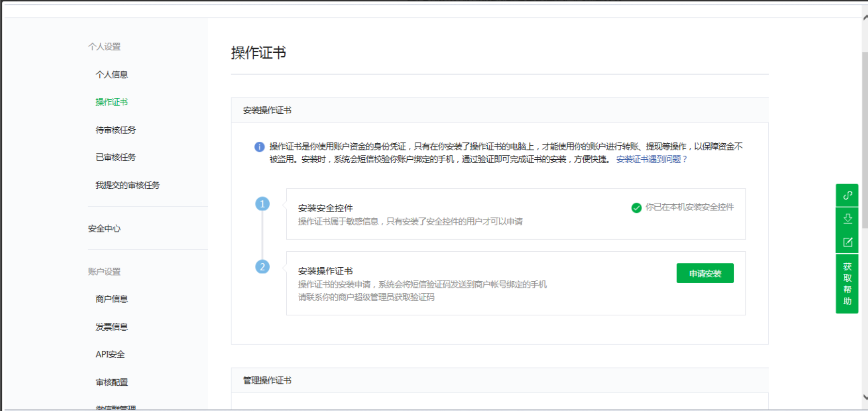The height and width of the screenshot is (411, 868).
Task: Click the green checkmark status icon
Action: [636, 208]
